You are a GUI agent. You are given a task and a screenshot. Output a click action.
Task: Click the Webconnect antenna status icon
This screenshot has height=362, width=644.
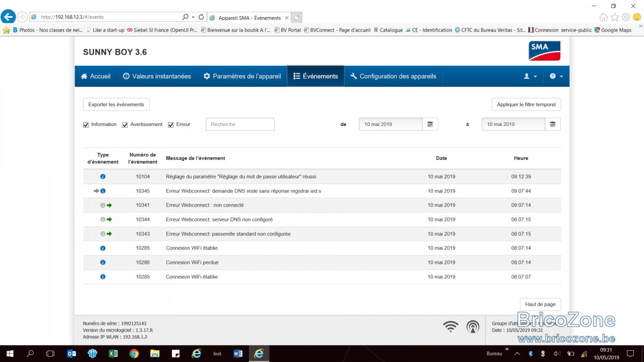pyautogui.click(x=473, y=326)
